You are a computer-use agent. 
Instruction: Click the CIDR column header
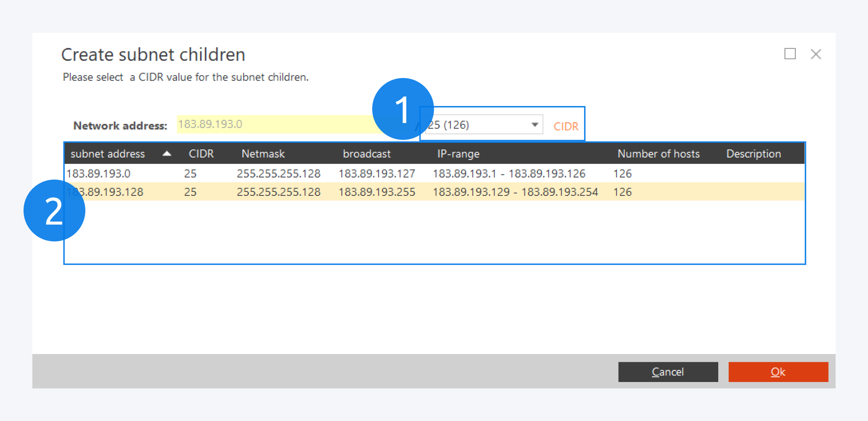[201, 153]
